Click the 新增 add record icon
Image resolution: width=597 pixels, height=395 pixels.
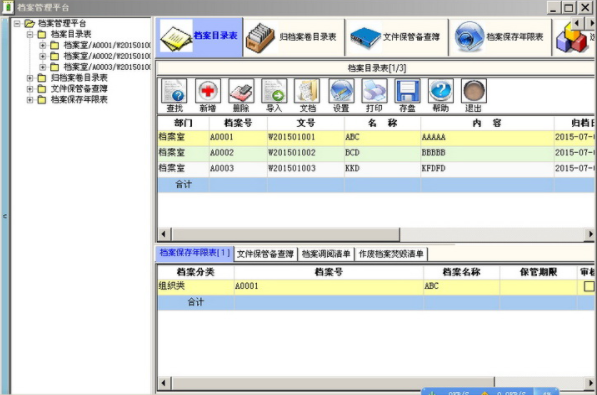[x=208, y=91]
